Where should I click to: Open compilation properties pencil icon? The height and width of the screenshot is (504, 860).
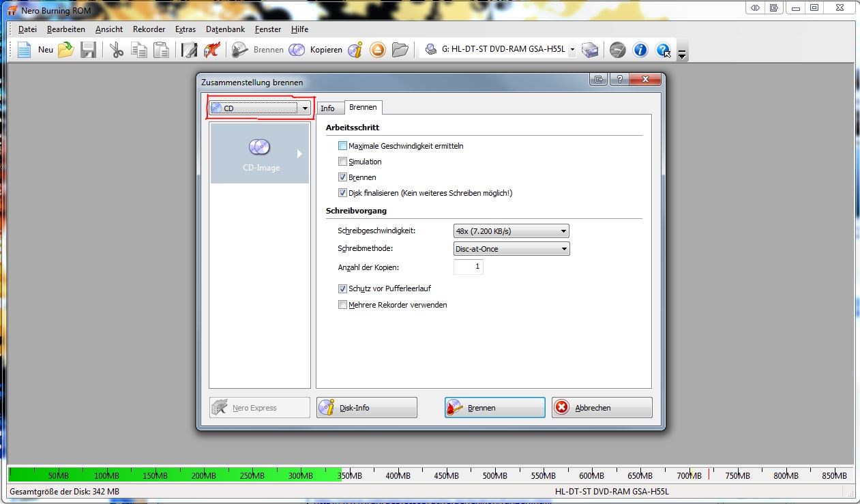pyautogui.click(x=189, y=50)
